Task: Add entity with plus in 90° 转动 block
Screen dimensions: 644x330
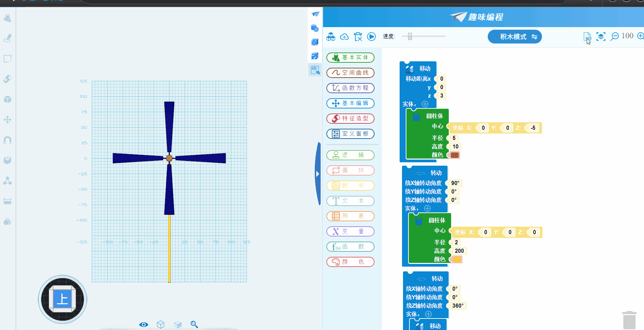Action: click(x=427, y=208)
